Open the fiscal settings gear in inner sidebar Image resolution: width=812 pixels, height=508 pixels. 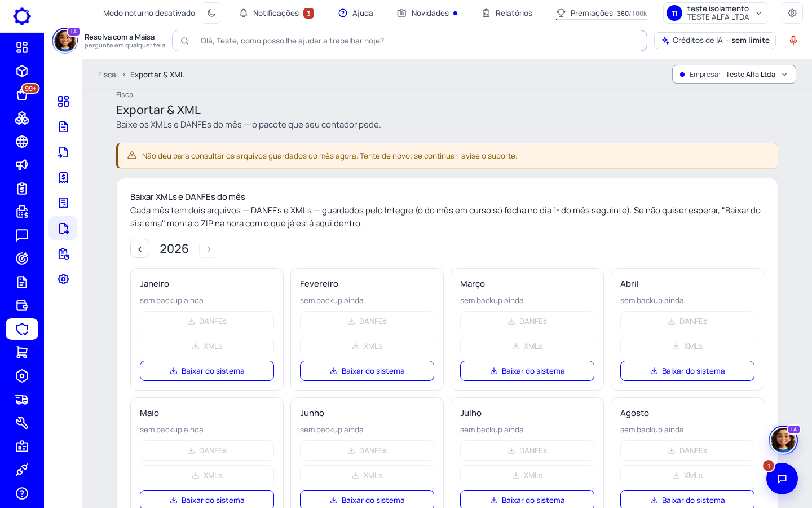click(x=63, y=279)
